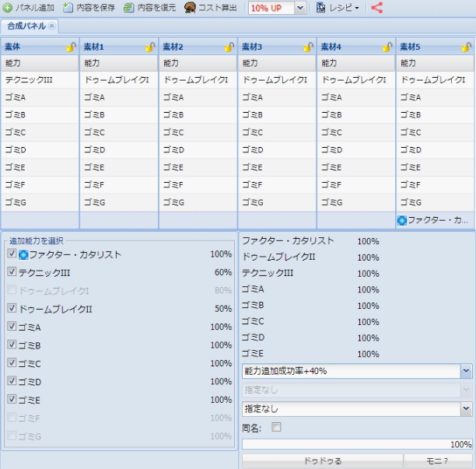Toggle the lock icon on 素材3 column
This screenshot has height=469, width=476.
309,47
